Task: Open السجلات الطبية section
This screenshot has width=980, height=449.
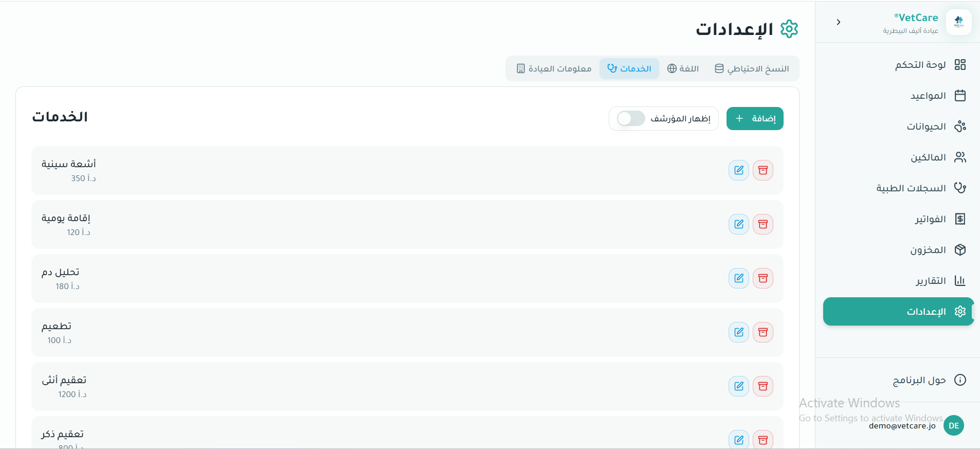Action: (x=898, y=188)
